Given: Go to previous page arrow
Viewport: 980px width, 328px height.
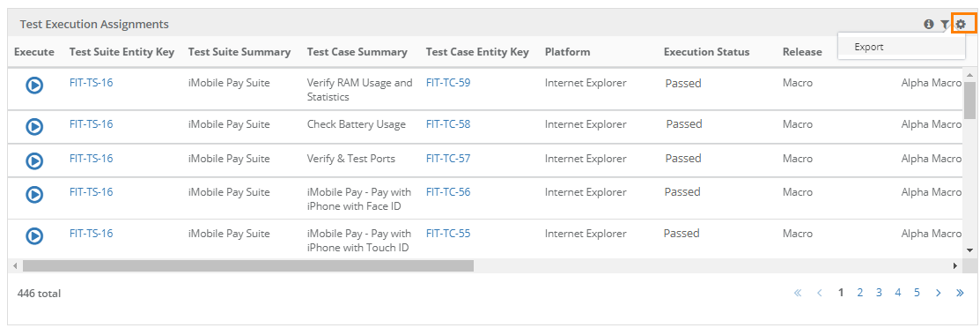Looking at the screenshot, I should (819, 293).
